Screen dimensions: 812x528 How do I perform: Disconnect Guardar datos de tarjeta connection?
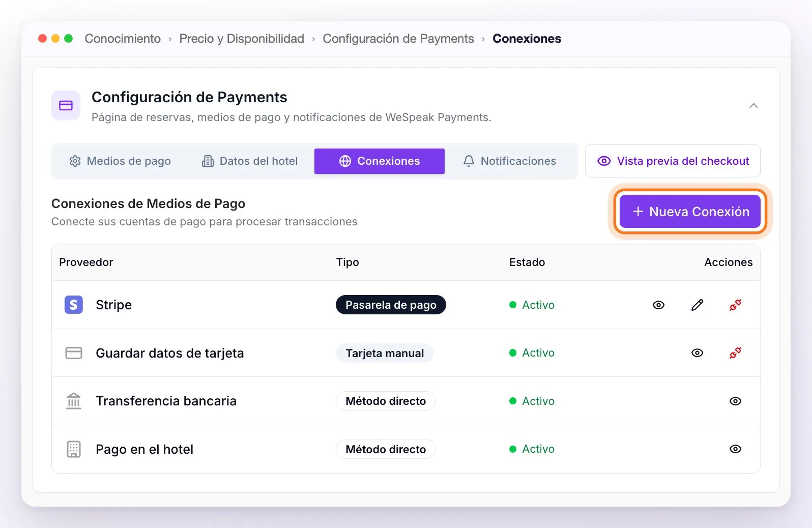point(735,353)
